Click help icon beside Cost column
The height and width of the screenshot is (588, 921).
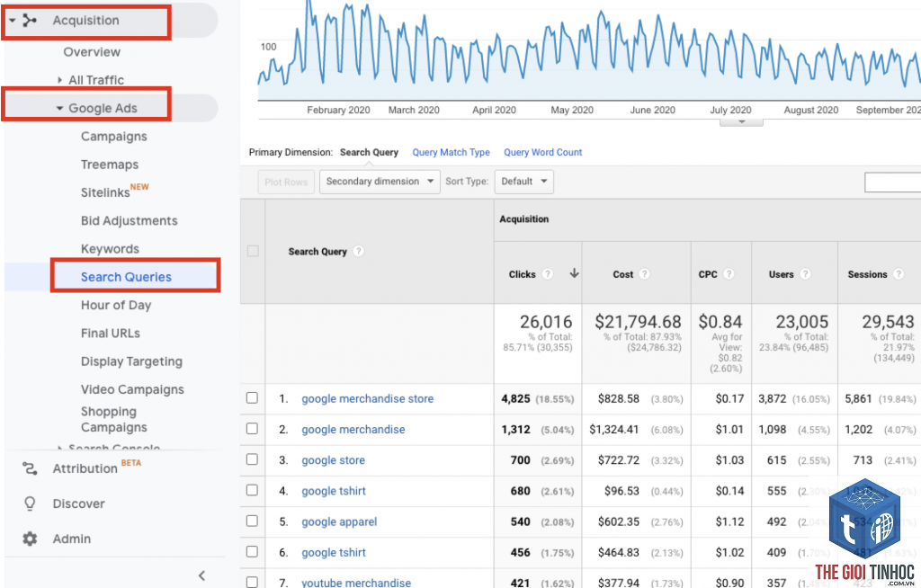644,274
